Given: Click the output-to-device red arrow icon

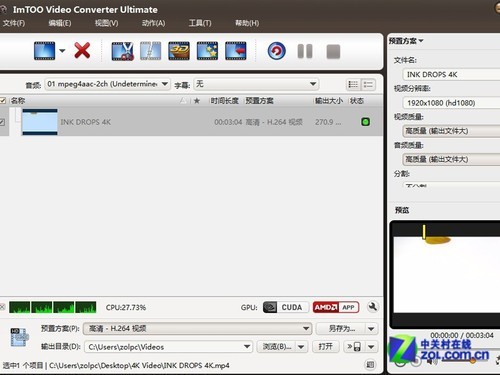Looking at the screenshot, I should 236,51.
